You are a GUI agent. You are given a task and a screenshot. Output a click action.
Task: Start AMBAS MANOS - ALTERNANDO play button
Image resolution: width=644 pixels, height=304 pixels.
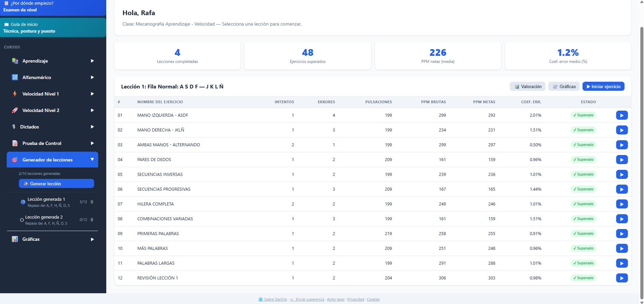point(622,145)
